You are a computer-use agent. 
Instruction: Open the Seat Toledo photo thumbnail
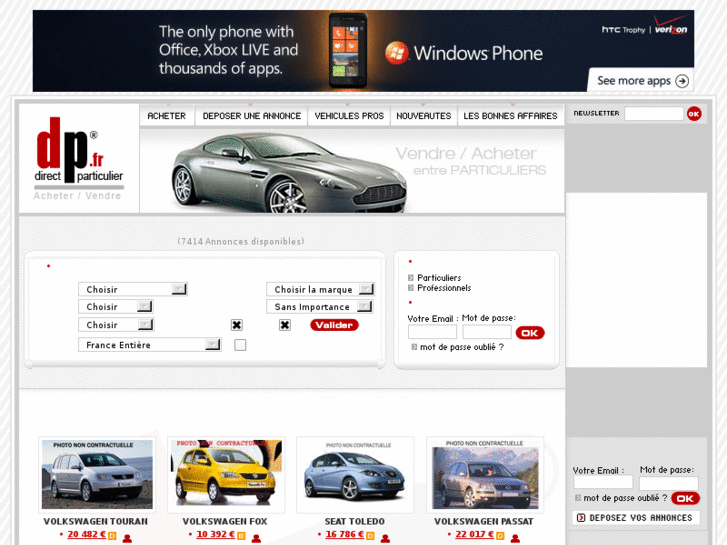pos(355,474)
